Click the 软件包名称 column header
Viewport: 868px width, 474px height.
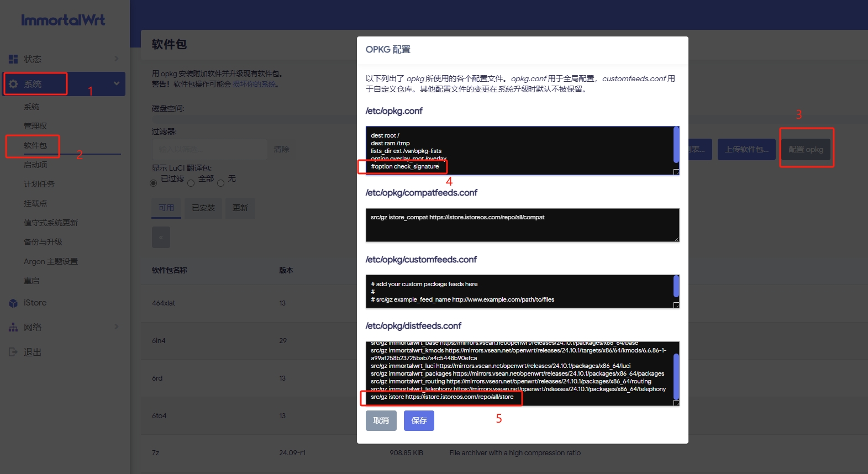pos(170,270)
